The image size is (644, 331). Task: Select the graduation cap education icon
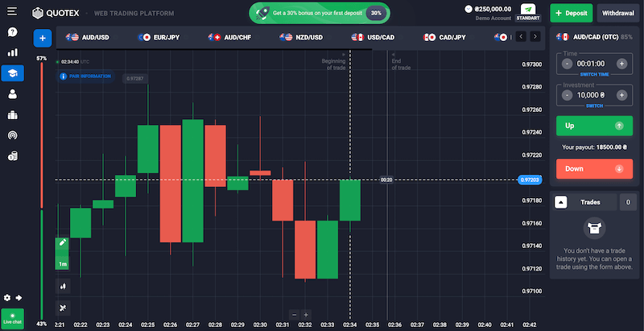tap(12, 73)
